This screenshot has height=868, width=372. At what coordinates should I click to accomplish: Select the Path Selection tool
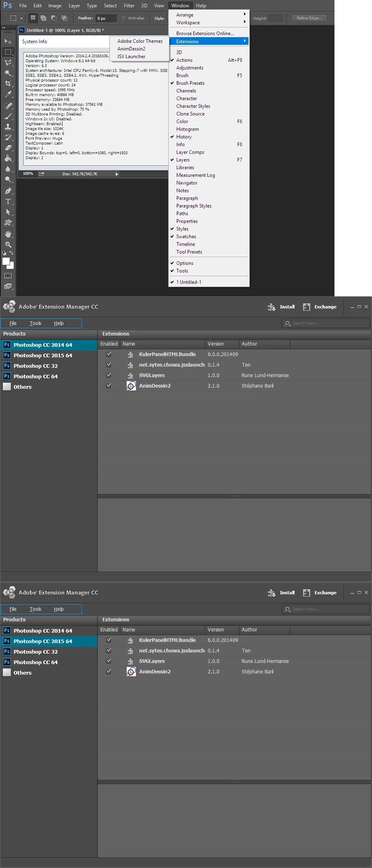[x=8, y=212]
